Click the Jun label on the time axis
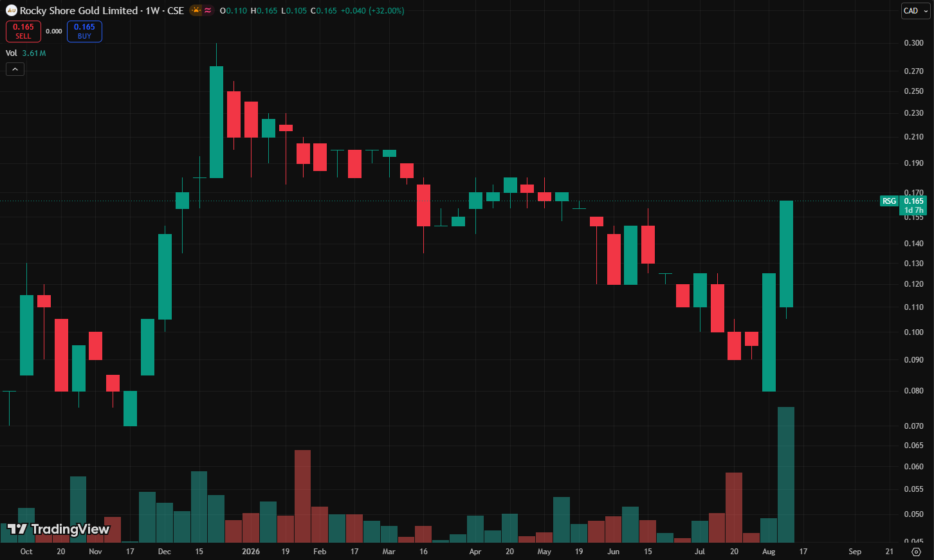934x560 pixels. [614, 552]
